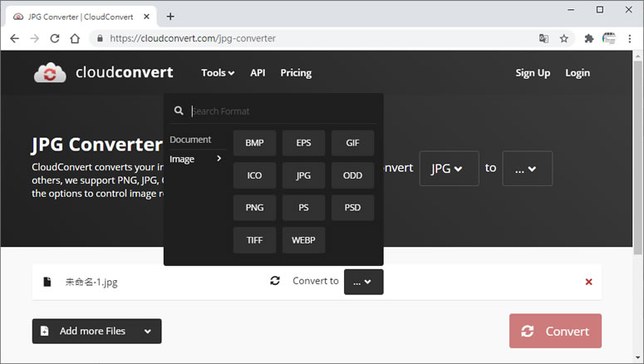Select the Image category

click(182, 159)
